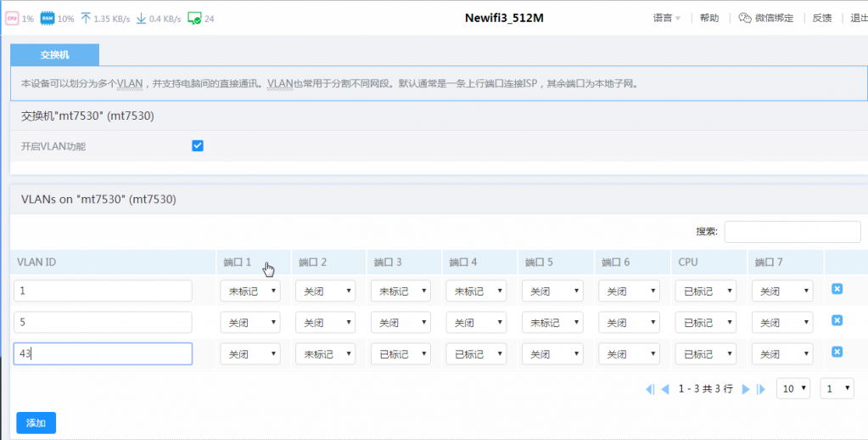
Task: Click the 搜索 search input field
Action: 792,232
